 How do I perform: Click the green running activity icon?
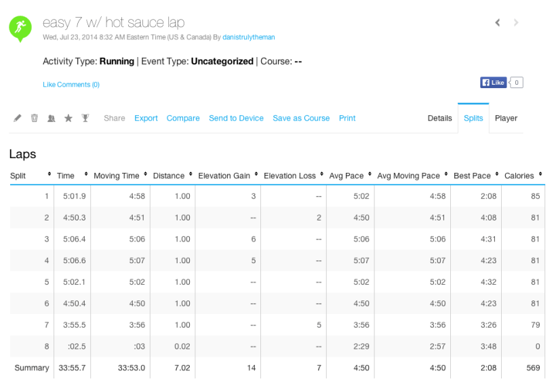(x=20, y=28)
